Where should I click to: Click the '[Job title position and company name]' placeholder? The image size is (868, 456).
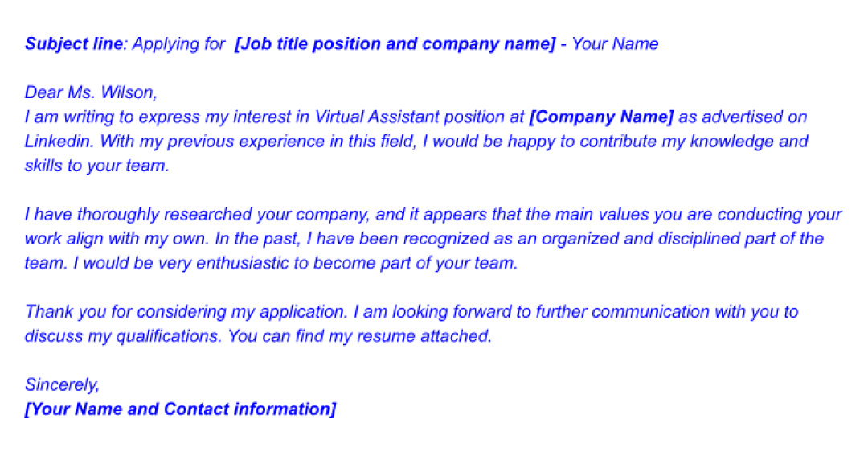pyautogui.click(x=395, y=43)
